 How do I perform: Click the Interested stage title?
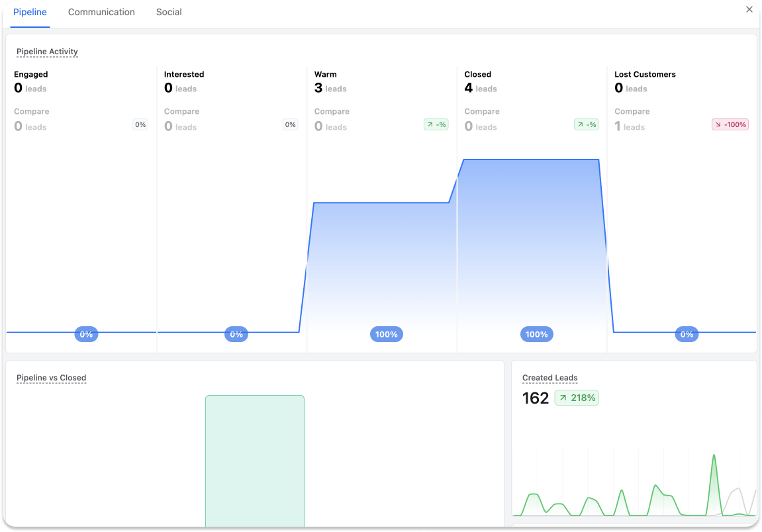(183, 74)
